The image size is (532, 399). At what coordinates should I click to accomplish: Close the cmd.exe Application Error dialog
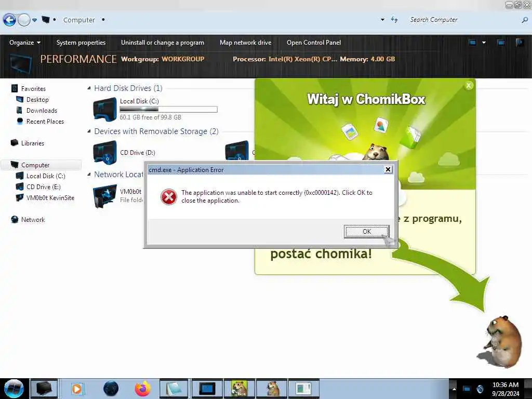(388, 169)
